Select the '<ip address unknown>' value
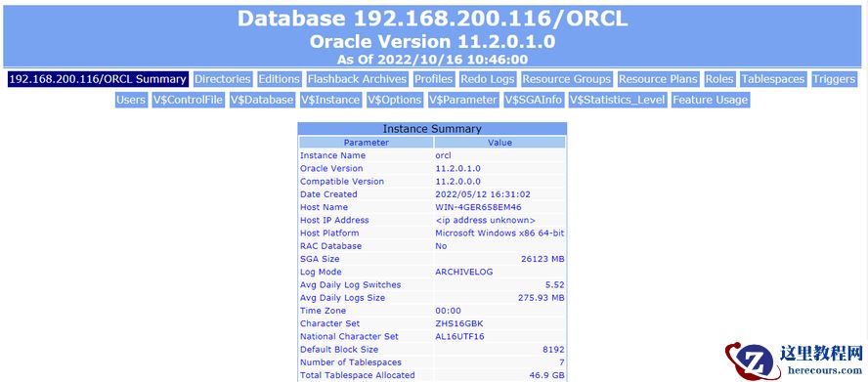868x382 pixels. (486, 221)
